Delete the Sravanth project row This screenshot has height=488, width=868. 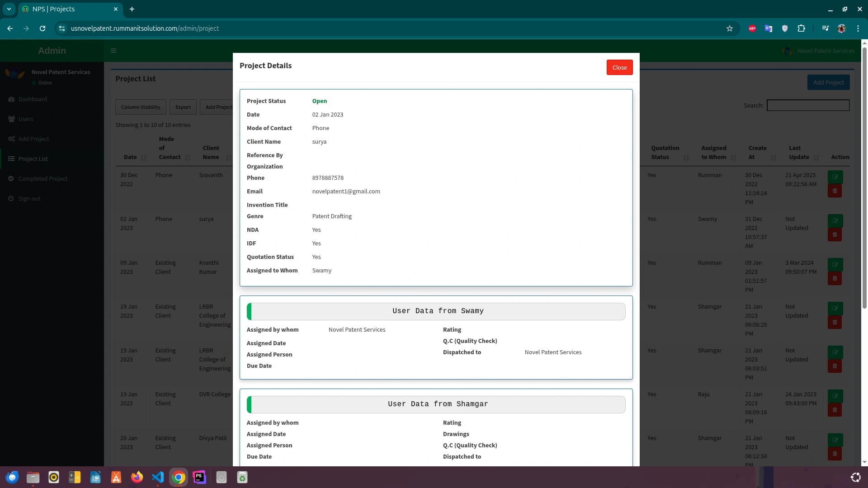pyautogui.click(x=835, y=191)
